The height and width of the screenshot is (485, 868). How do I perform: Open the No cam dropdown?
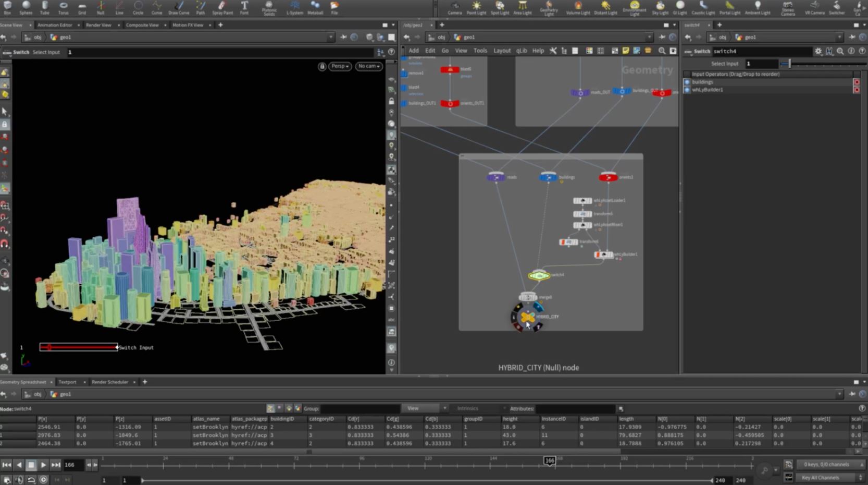point(369,66)
